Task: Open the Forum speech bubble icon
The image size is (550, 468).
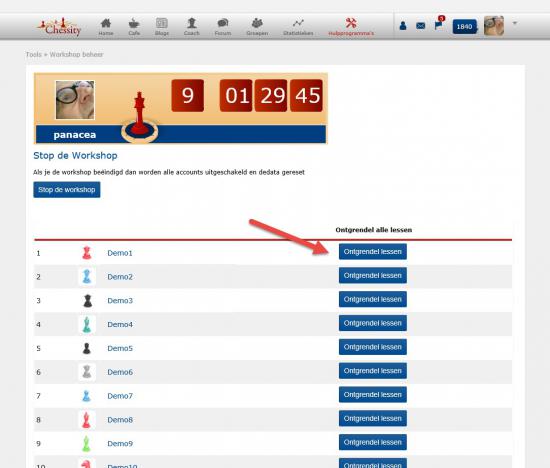Action: point(223,24)
